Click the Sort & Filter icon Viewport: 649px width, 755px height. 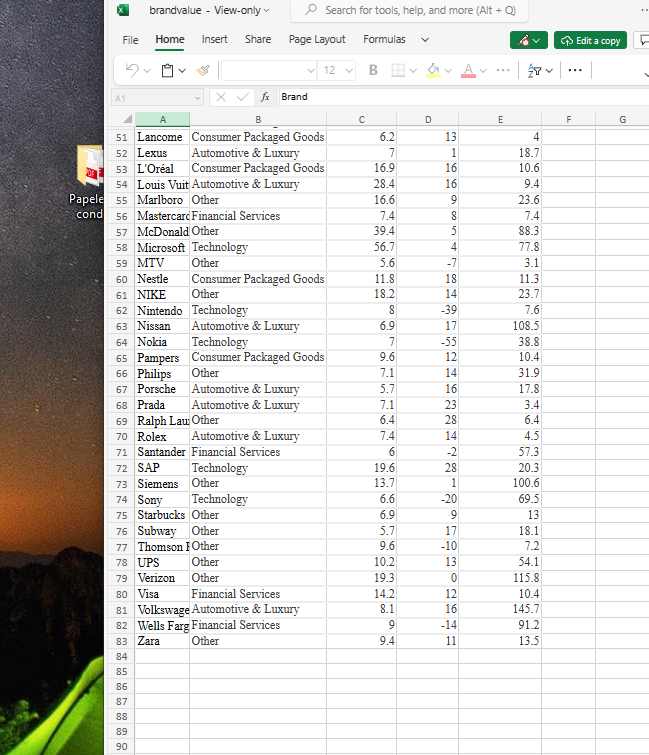click(534, 70)
